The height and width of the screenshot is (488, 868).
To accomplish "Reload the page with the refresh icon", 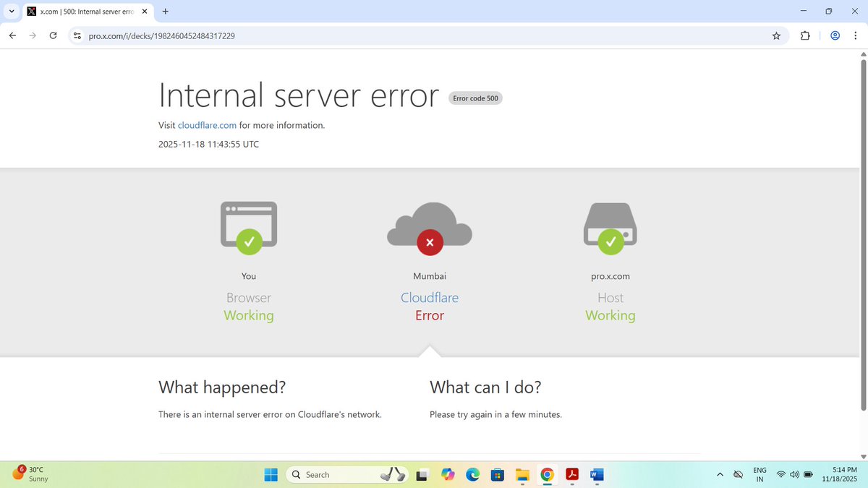I will pos(53,35).
